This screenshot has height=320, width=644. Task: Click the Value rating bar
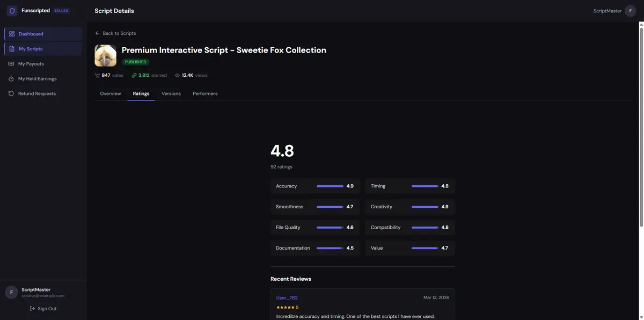point(425,248)
